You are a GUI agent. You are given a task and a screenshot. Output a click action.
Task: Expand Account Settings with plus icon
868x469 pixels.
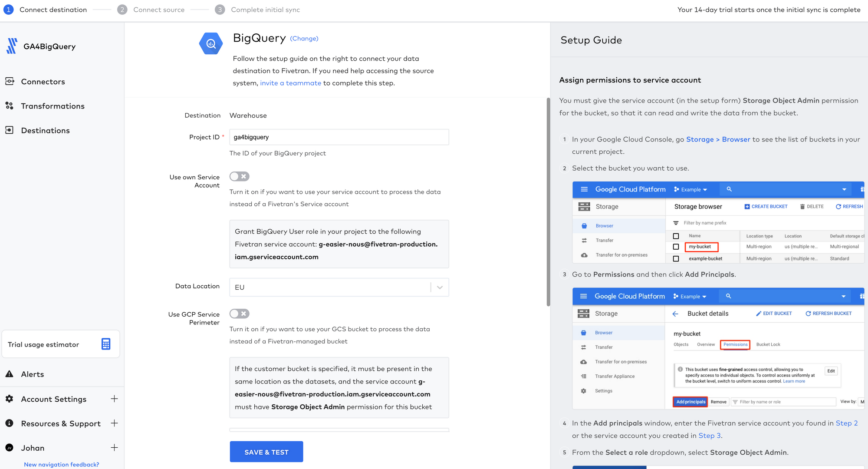(x=114, y=399)
